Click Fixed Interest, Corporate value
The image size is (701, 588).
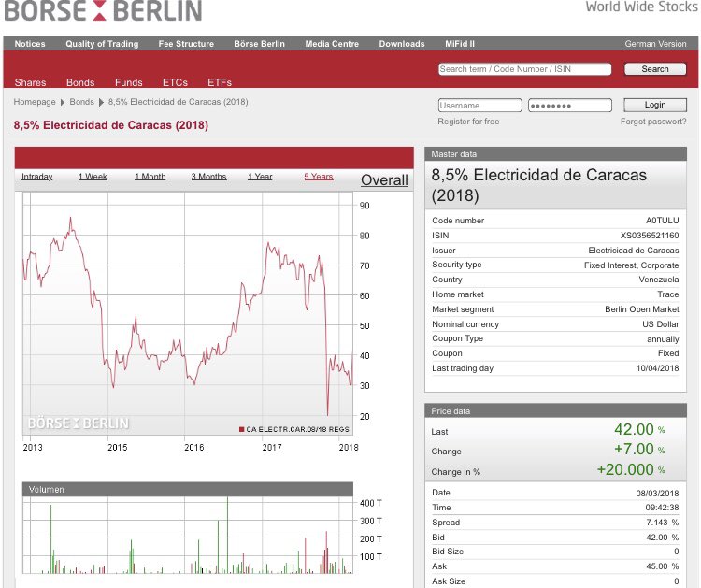pos(631,265)
